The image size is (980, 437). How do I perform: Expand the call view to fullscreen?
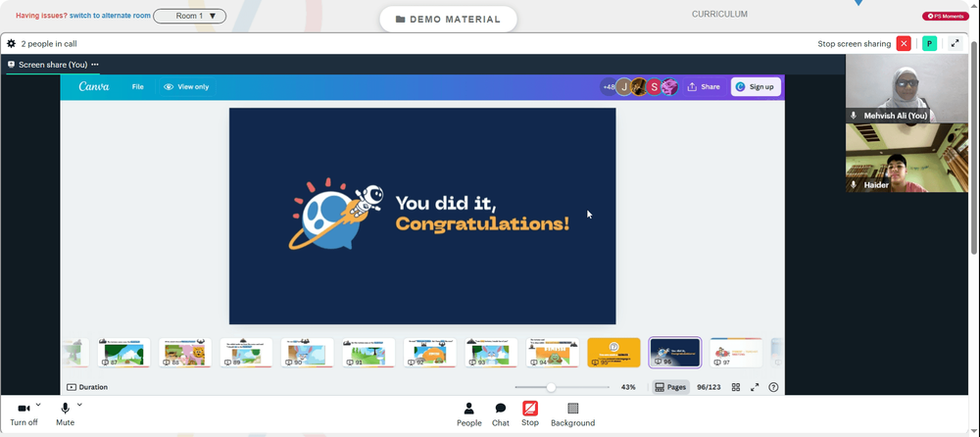tap(955, 44)
